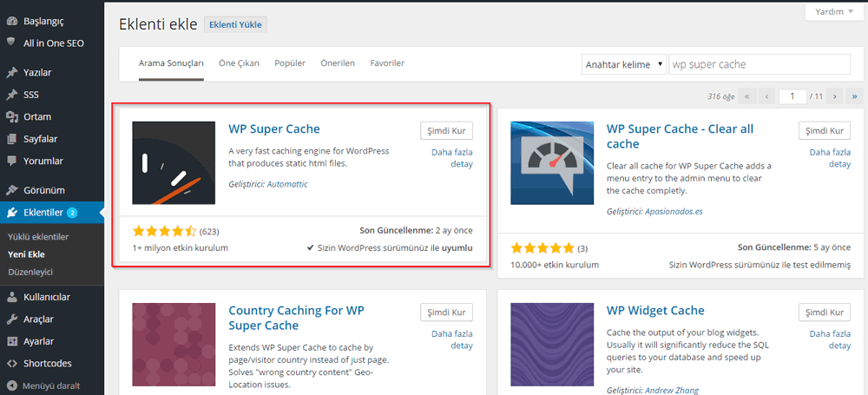Click the Yorumlar comment bubble icon
This screenshot has height=395, width=868.
[11, 161]
